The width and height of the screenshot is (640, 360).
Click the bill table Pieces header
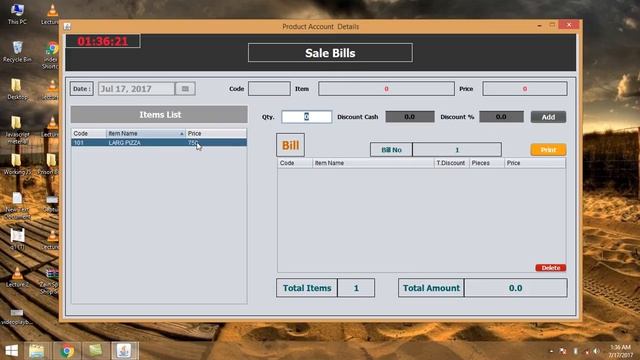(486, 163)
